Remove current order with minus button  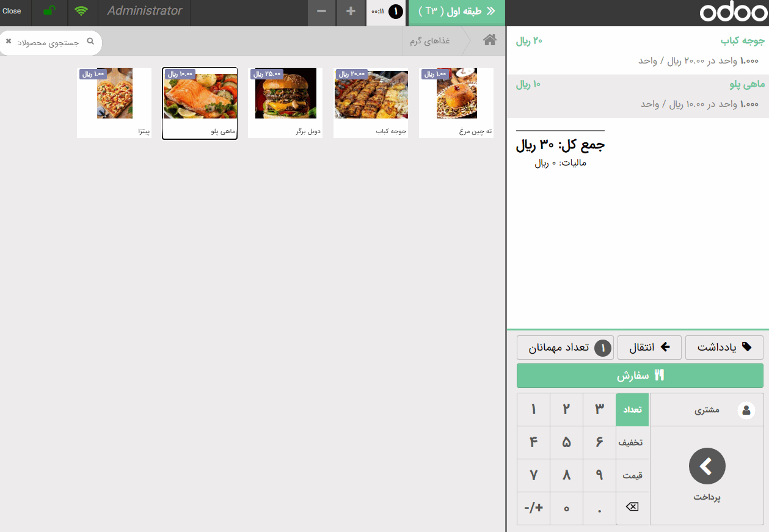(321, 12)
